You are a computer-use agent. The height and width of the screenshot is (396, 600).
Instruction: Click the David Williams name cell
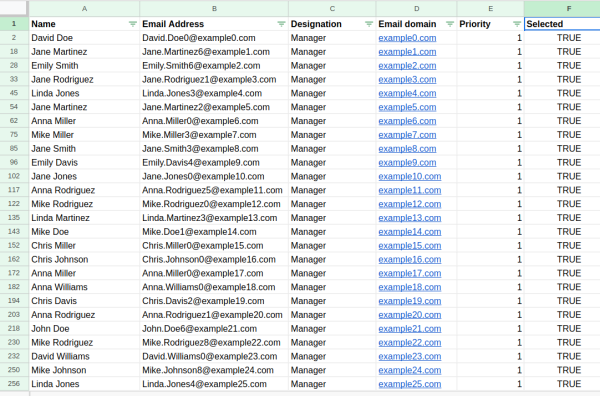tap(84, 356)
